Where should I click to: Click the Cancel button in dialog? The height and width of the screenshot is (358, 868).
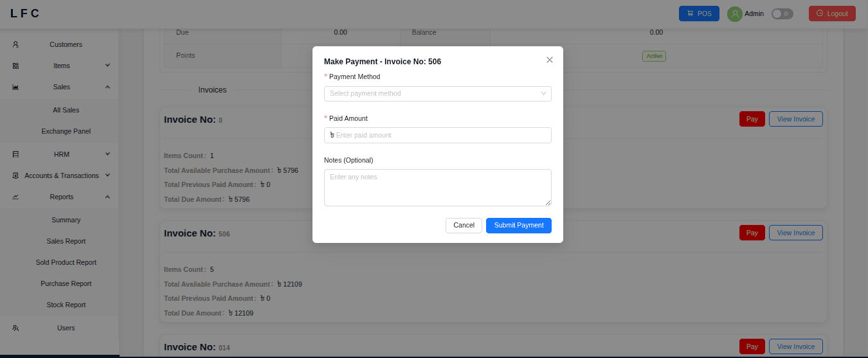464,226
